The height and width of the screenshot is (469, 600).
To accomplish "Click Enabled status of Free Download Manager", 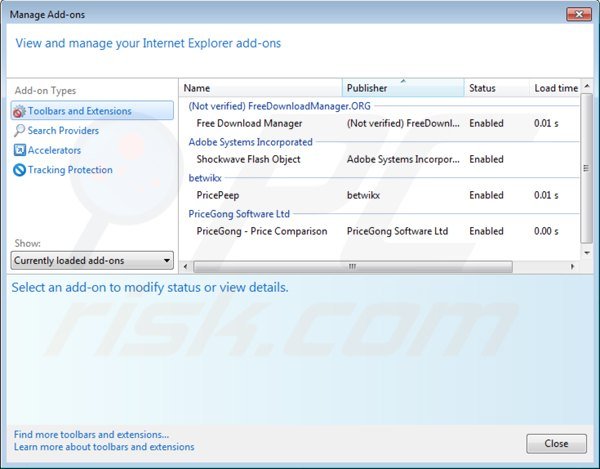I will pos(486,124).
